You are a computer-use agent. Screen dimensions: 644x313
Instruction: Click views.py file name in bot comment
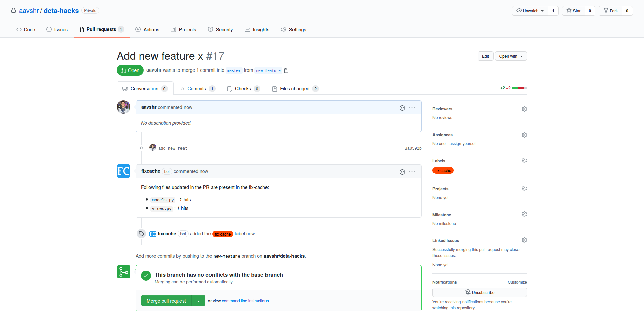tap(162, 209)
